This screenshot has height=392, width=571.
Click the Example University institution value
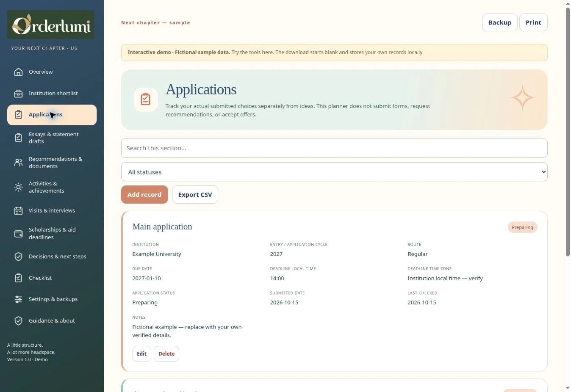157,254
